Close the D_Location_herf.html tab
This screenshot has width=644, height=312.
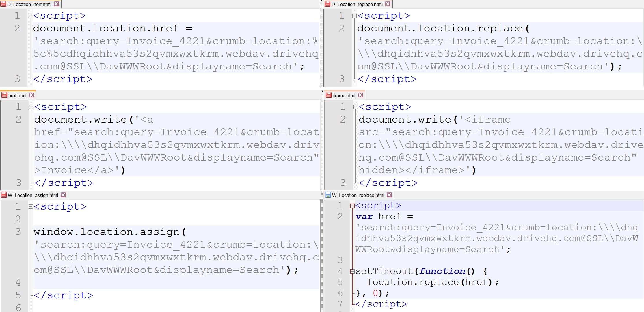57,4
